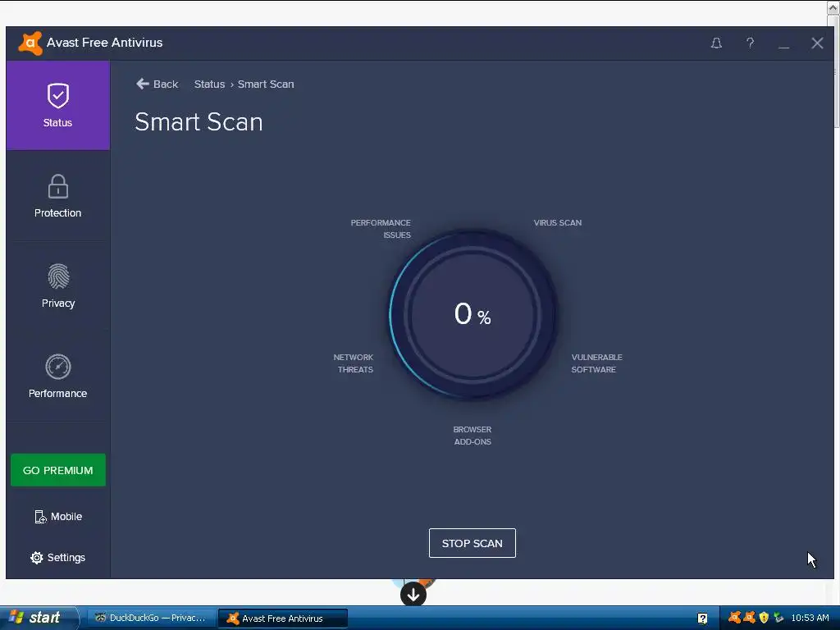This screenshot has width=840, height=630.
Task: Open the Performance gauge section
Action: (x=58, y=376)
